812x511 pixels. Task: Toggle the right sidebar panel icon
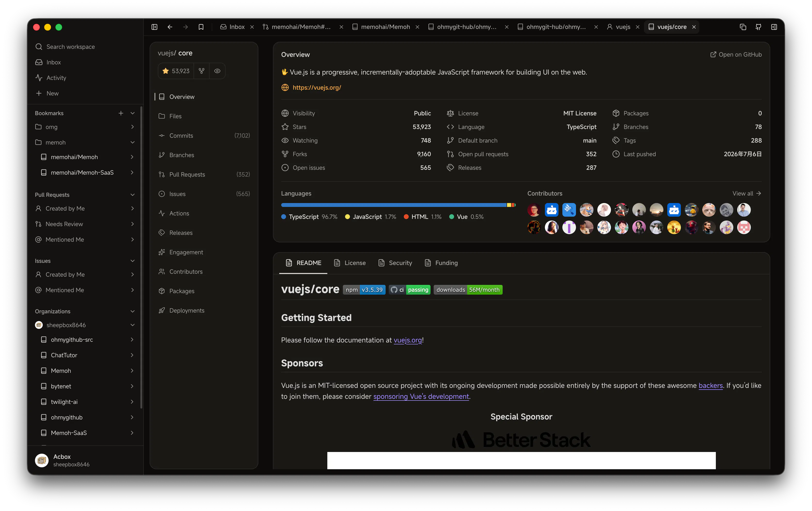pos(774,27)
